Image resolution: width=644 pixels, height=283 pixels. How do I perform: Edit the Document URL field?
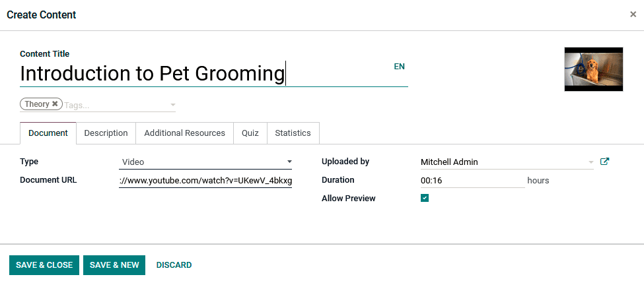[x=205, y=180]
